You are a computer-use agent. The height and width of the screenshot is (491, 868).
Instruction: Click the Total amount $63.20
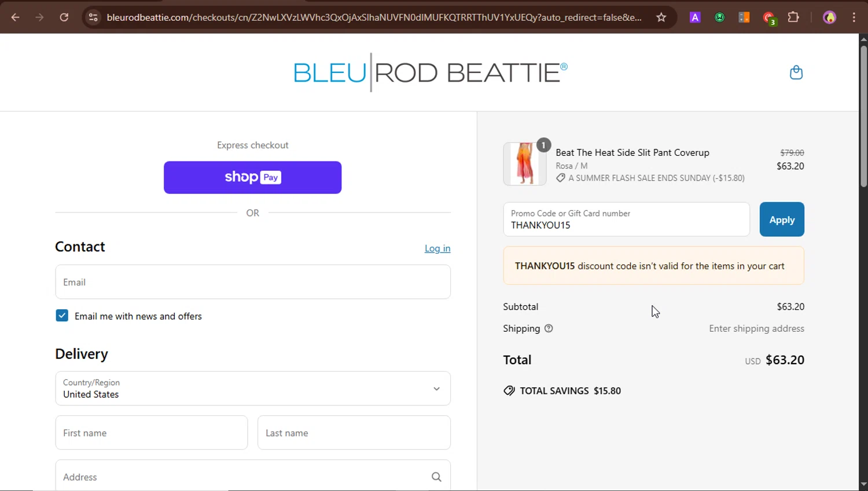(785, 360)
